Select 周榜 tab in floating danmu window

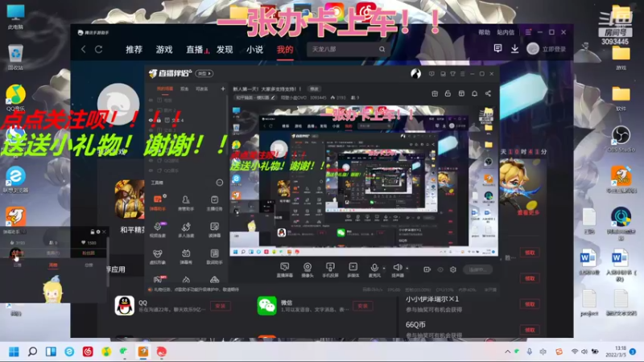[x=53, y=265]
